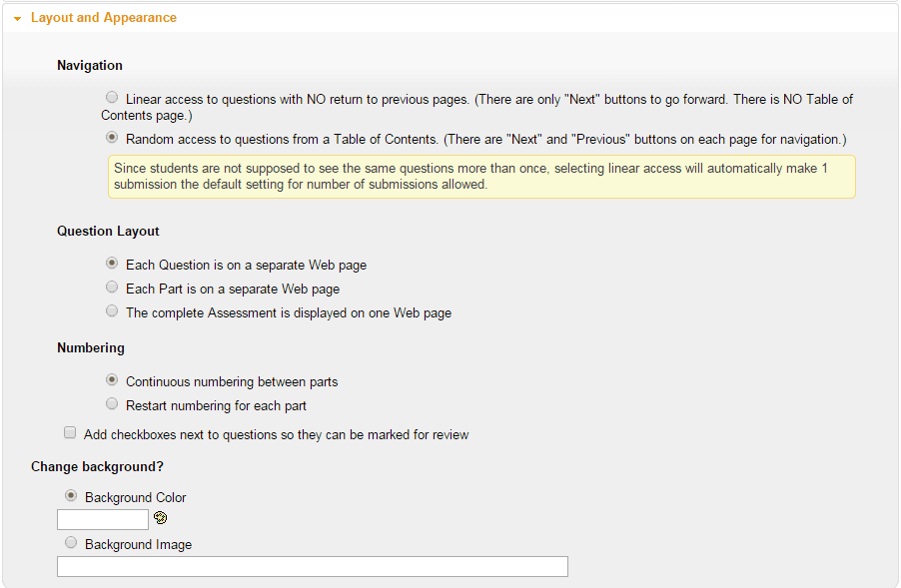Enable mark for review checkboxes option
This screenshot has width=901, height=588.
70,432
